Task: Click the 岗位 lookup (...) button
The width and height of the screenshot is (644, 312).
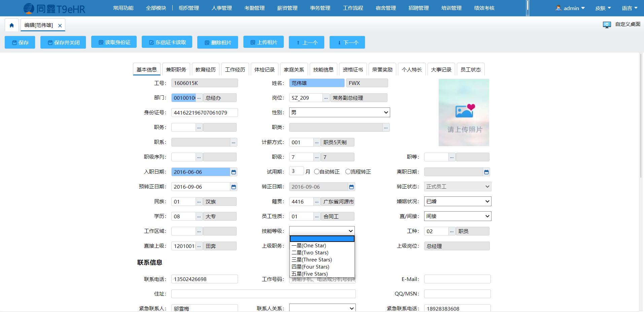Action: [x=325, y=98]
